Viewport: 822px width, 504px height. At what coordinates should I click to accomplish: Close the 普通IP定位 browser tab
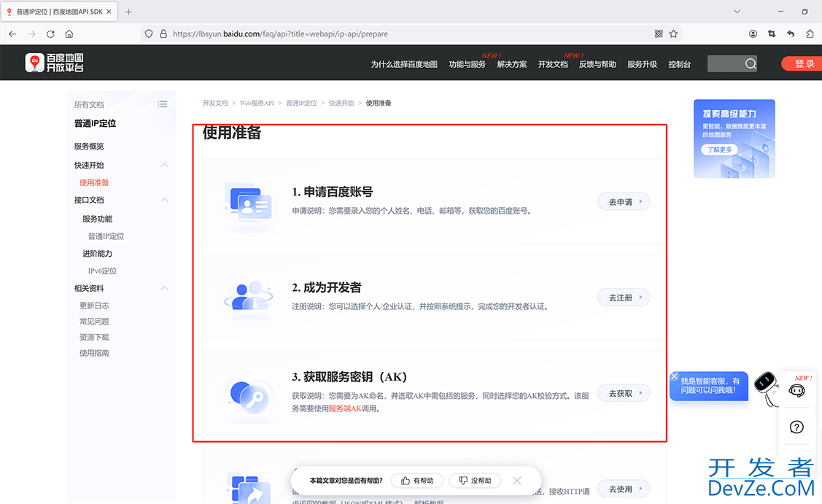[109, 12]
